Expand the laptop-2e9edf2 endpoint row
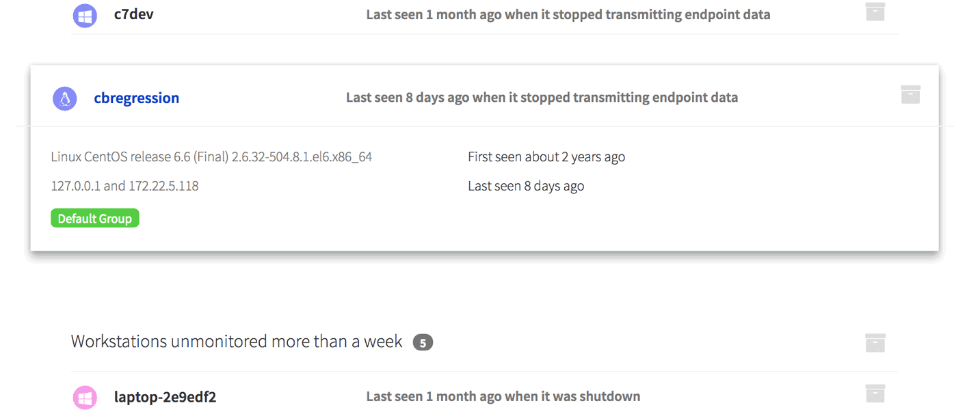Screen dimensions: 980x414 pyautogui.click(x=165, y=397)
